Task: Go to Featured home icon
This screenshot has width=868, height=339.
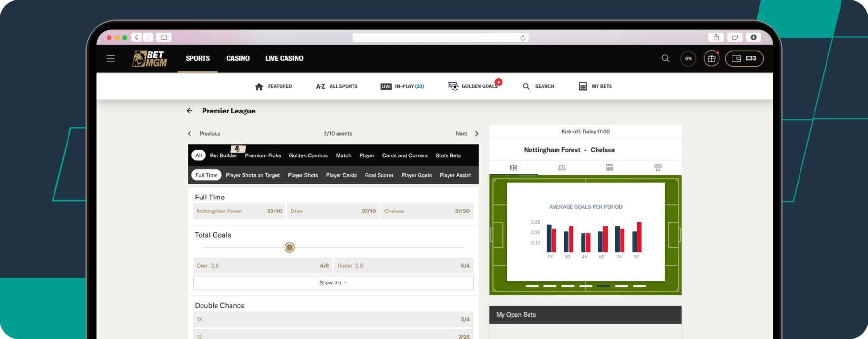Action: pyautogui.click(x=273, y=86)
